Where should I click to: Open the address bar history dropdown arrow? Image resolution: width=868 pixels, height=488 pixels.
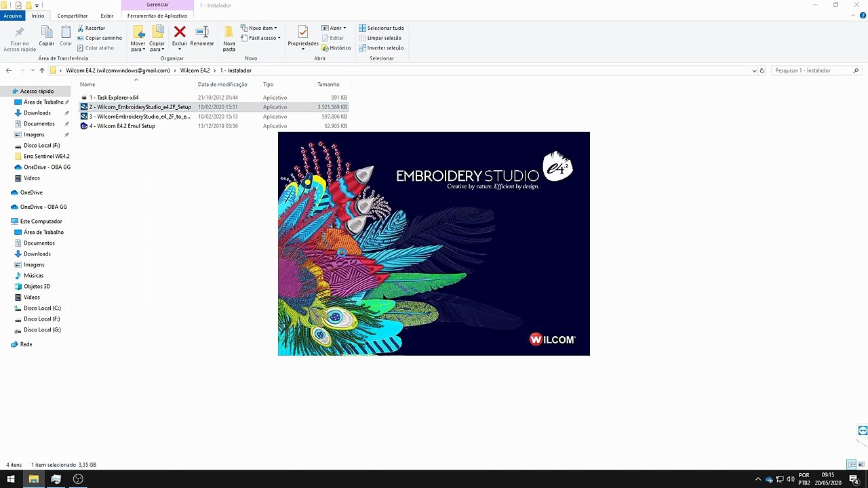754,70
